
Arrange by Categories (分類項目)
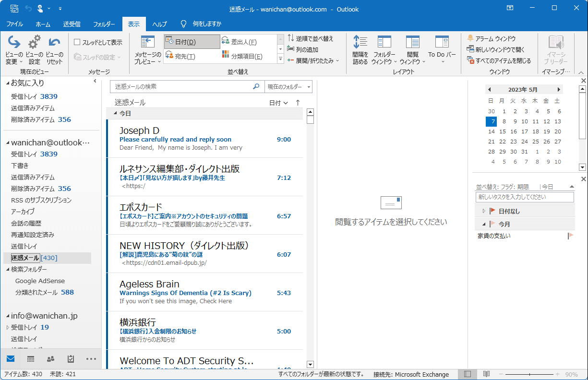click(248, 56)
